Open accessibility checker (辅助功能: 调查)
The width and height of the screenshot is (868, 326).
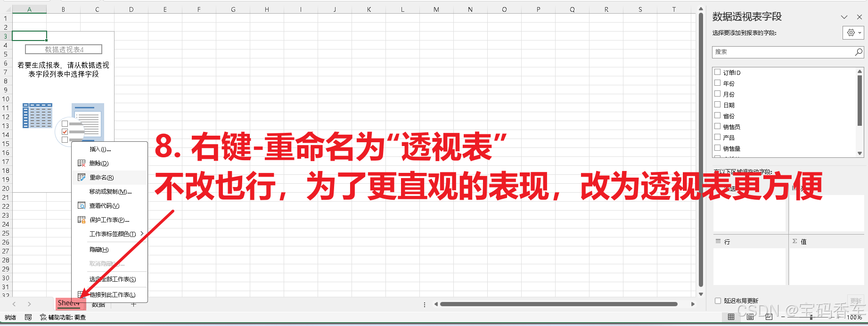[x=63, y=317]
